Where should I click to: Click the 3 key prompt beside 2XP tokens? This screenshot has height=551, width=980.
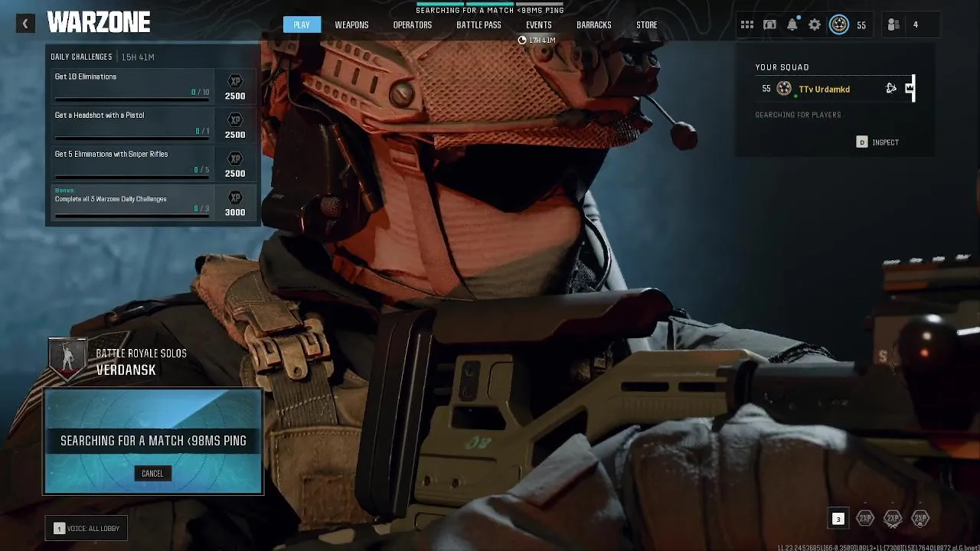pos(838,519)
